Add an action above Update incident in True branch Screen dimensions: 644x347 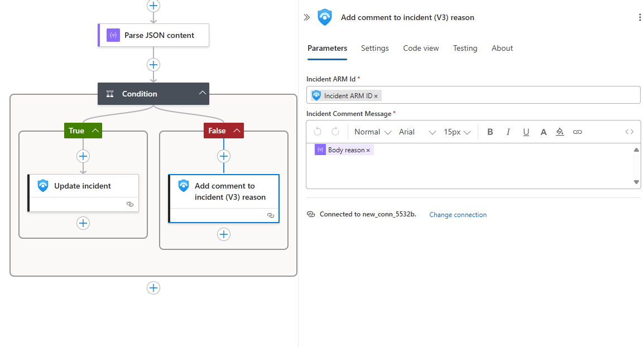(x=83, y=156)
